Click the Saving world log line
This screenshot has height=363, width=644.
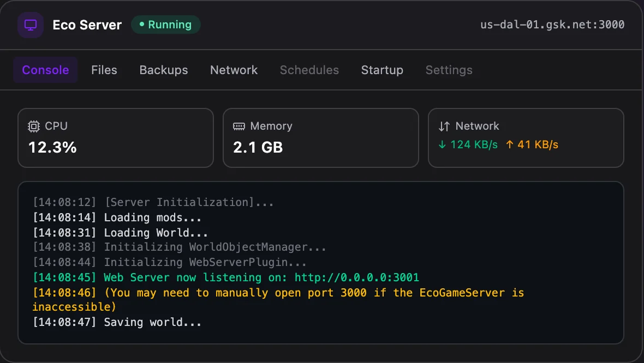pos(117,322)
